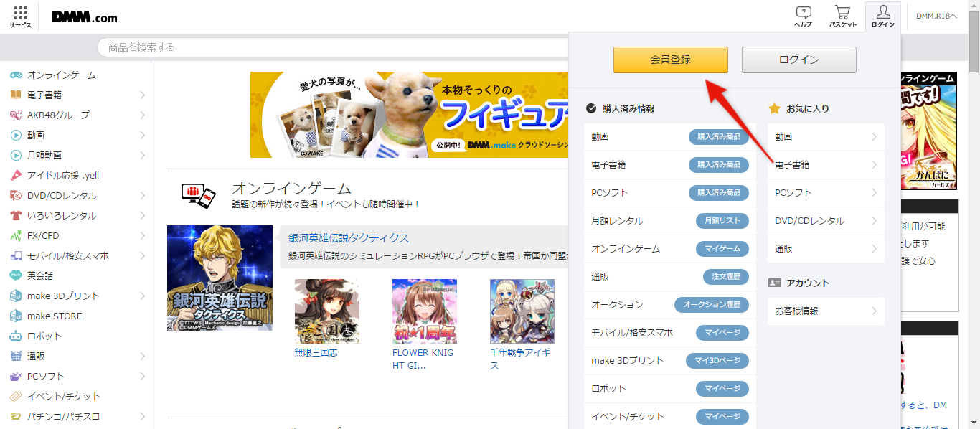Open ロボット in 購入済み情報 list
The image size is (980, 429).
click(608, 388)
